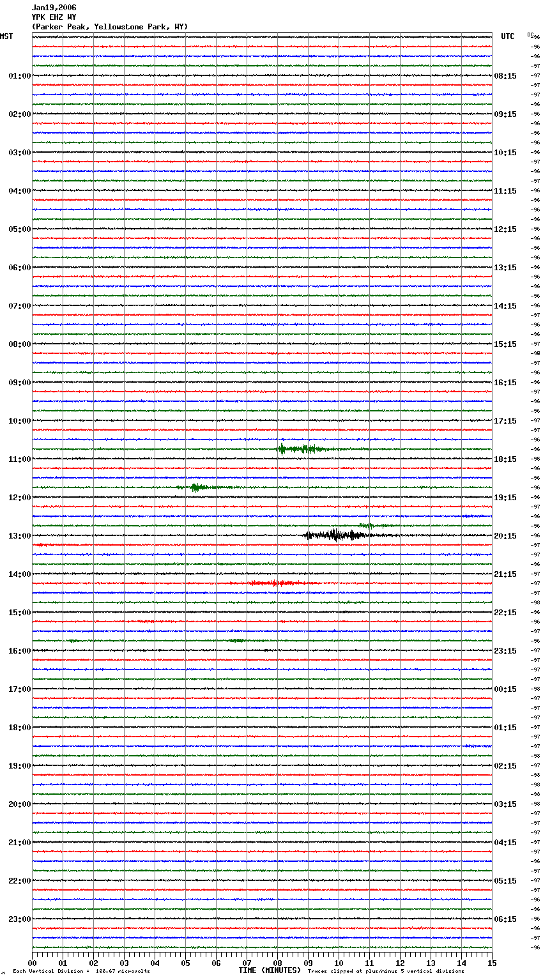Click the "20:15" UTC time label
The width and height of the screenshot is (543, 980).
tap(505, 536)
